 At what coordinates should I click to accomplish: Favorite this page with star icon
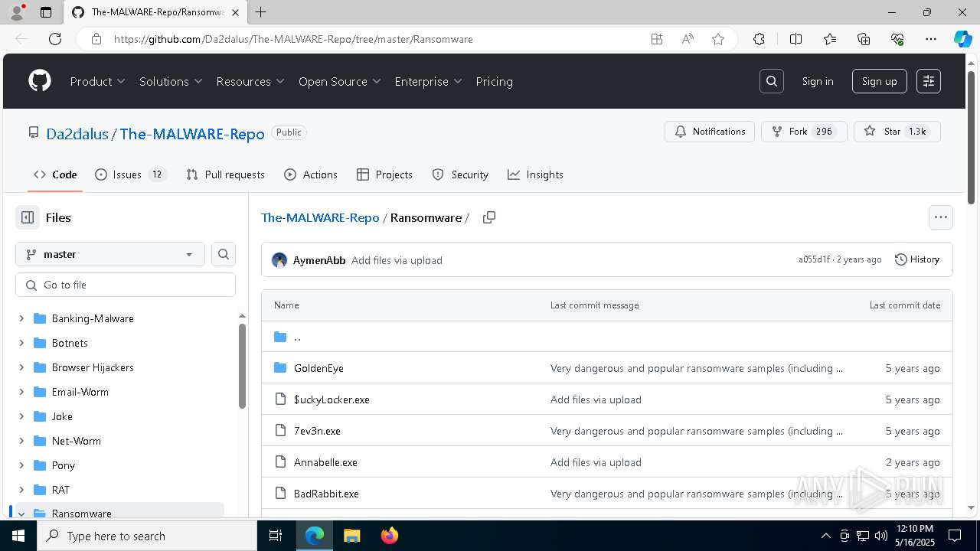coord(718,39)
